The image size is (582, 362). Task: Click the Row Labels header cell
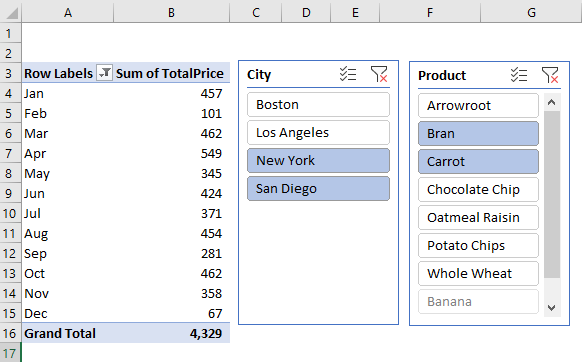[68, 73]
